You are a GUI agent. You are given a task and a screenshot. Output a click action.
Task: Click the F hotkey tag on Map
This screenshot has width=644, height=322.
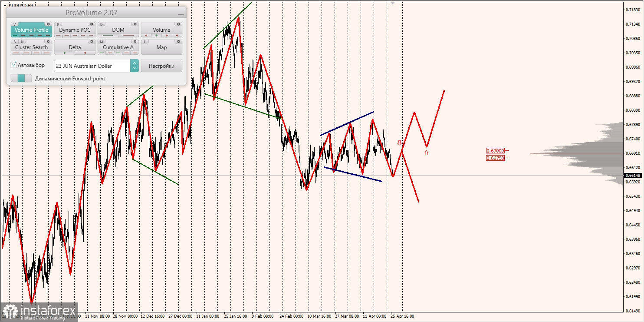click(x=145, y=42)
